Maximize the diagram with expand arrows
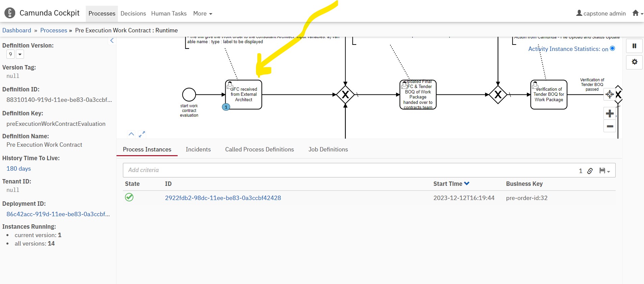This screenshot has width=644, height=284. tap(142, 134)
